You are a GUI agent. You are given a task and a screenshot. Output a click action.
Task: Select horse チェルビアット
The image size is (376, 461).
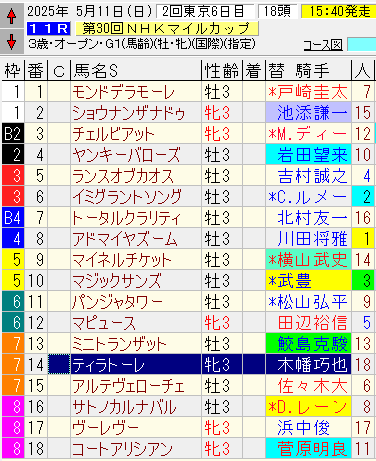[x=136, y=134]
